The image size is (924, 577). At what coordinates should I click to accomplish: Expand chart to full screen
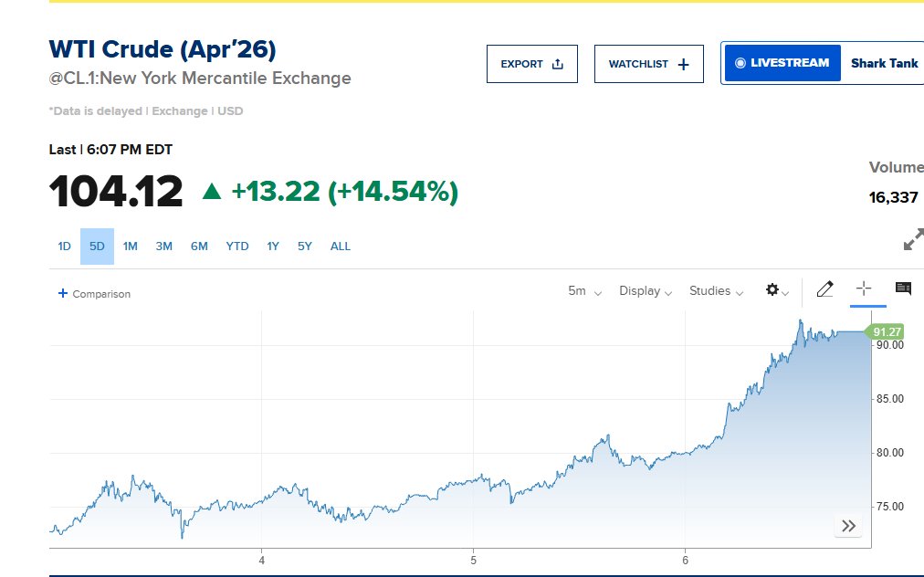click(913, 239)
